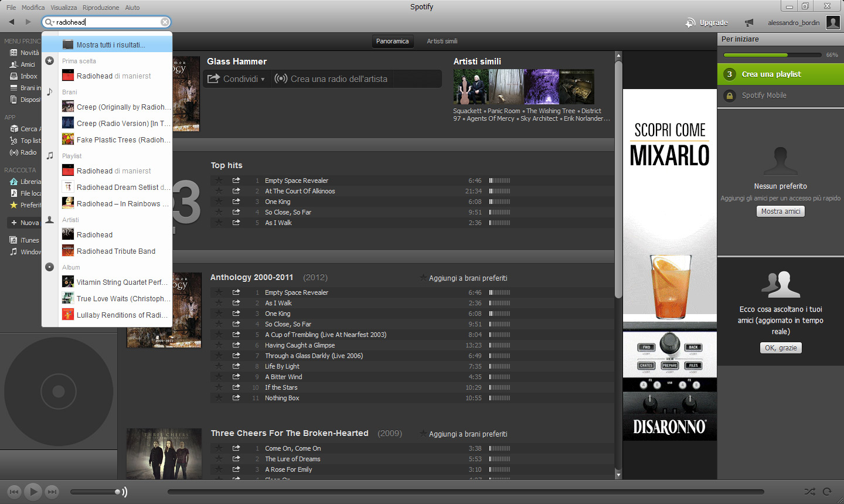This screenshot has width=844, height=504.
Task: Click the next track button
Action: tap(52, 492)
